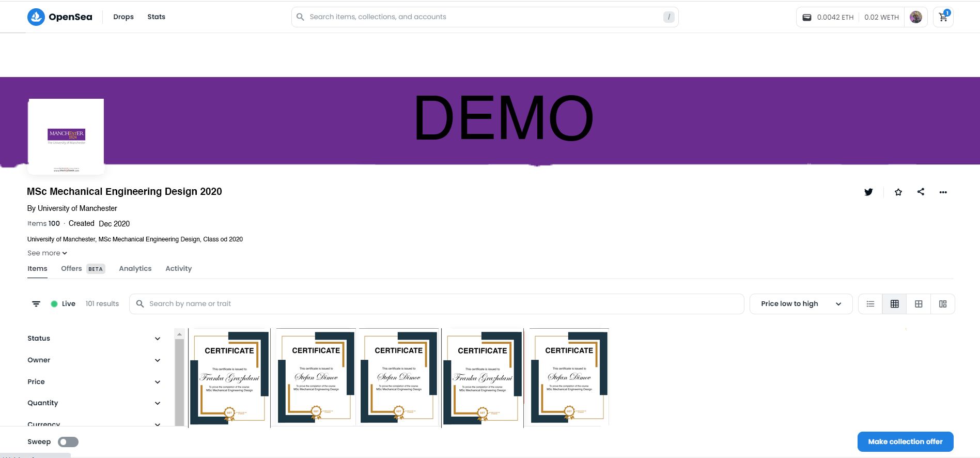This screenshot has height=458, width=980.
Task: Click the Items 100 count text
Action: point(43,224)
